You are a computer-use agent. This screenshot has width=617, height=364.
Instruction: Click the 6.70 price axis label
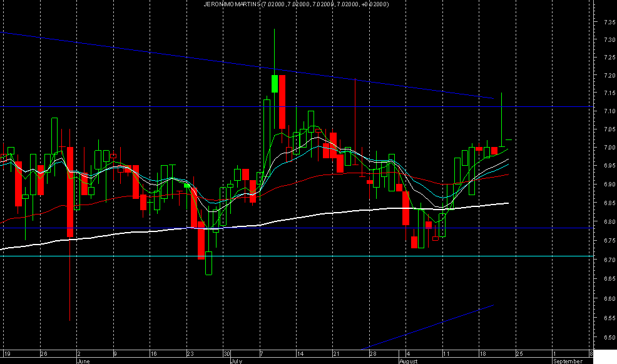610,260
